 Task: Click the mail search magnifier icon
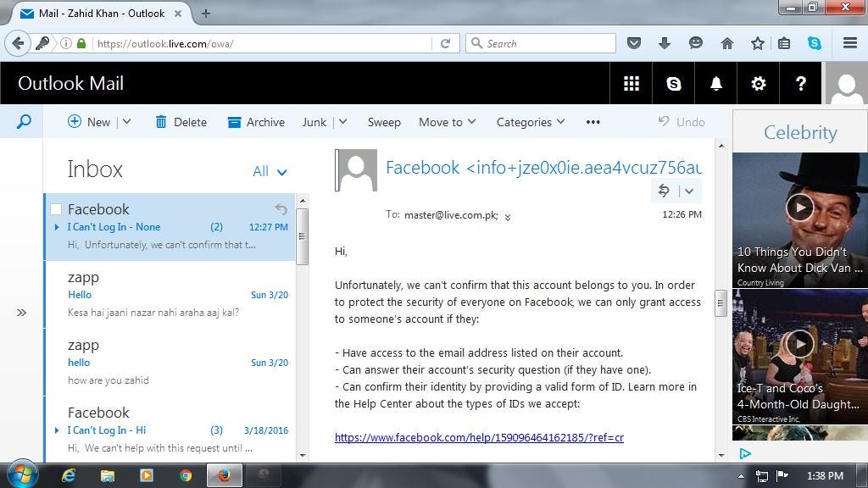click(23, 122)
